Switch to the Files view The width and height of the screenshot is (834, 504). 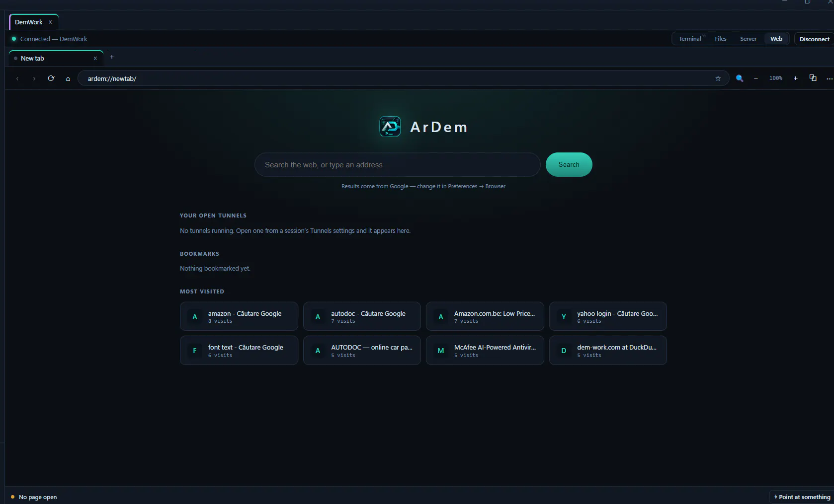(721, 39)
